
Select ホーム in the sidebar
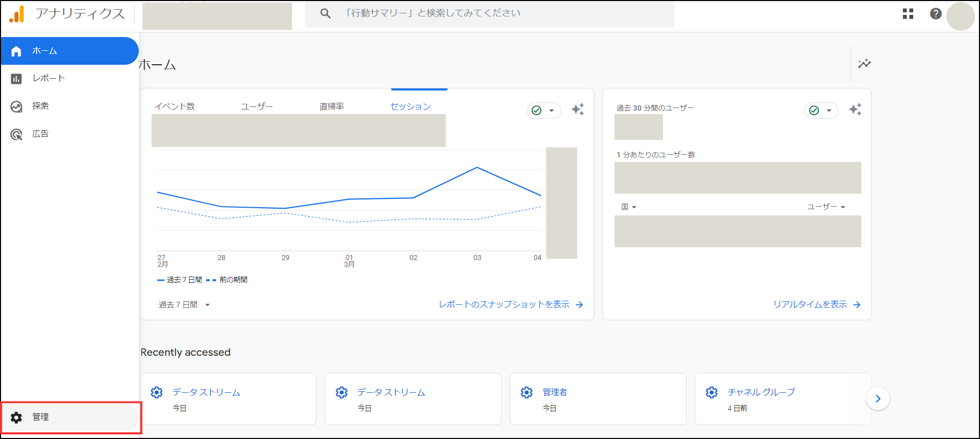(69, 51)
